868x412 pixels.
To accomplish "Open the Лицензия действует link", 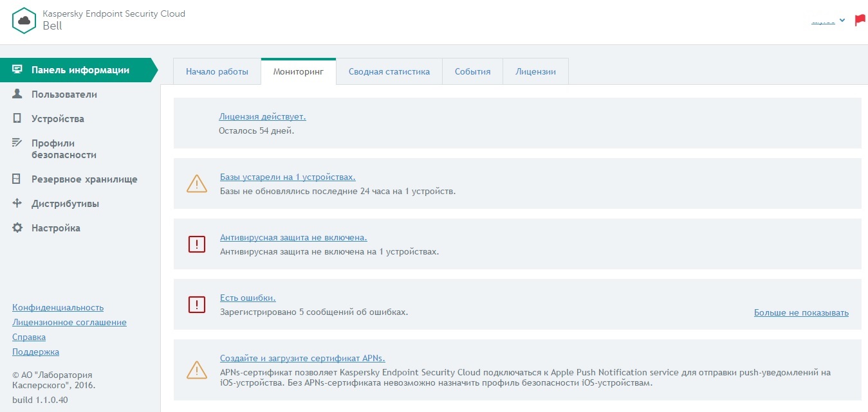I will [x=262, y=117].
